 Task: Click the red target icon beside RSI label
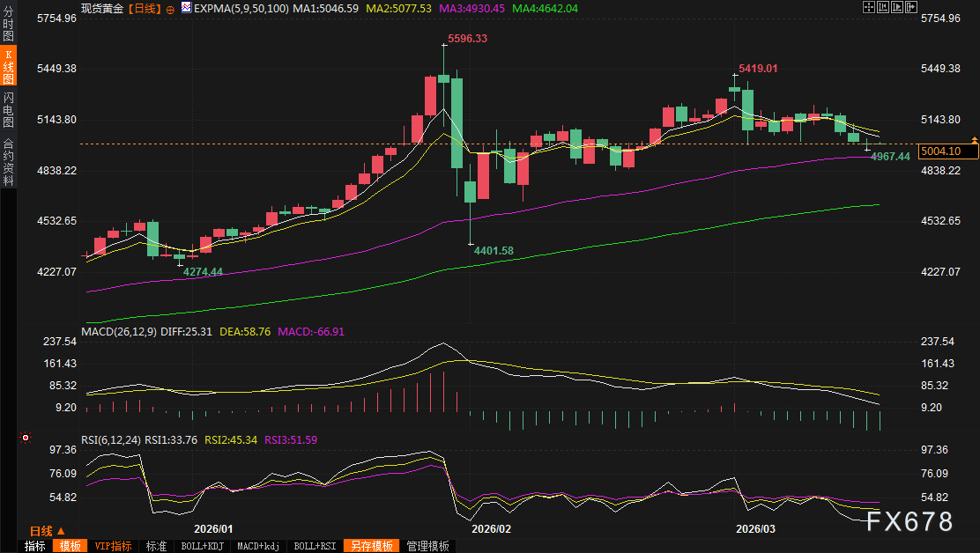[26, 438]
